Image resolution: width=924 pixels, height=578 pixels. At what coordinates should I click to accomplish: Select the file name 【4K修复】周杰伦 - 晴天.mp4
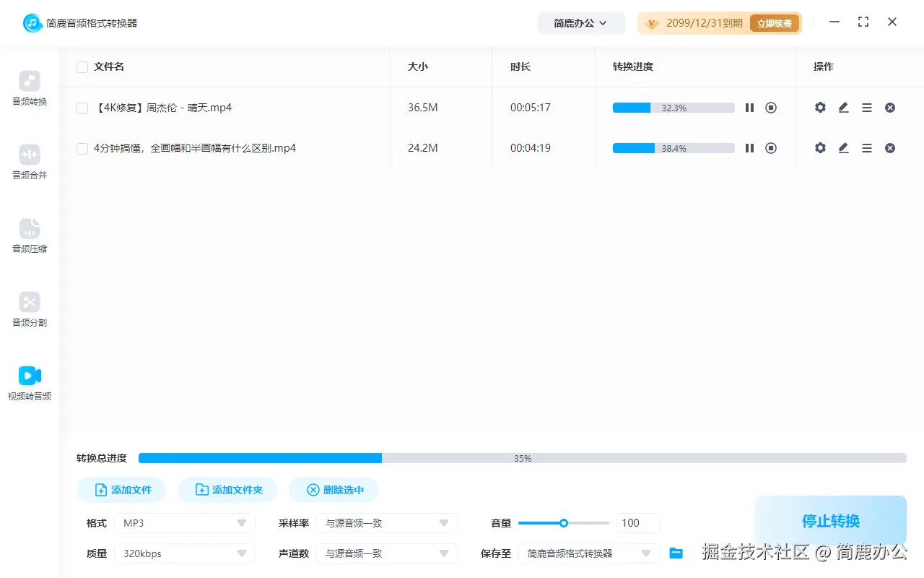tap(163, 108)
